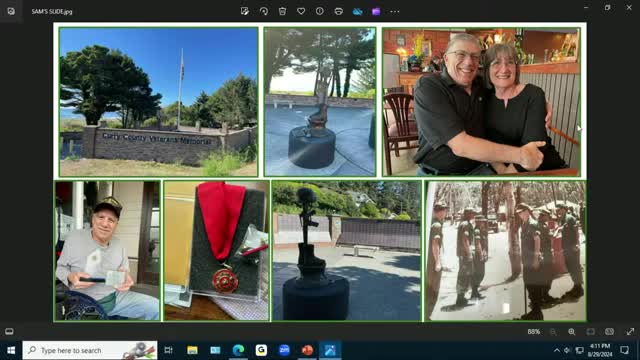This screenshot has height=360, width=640.
Task: Open the G app on taskbar
Action: [261, 350]
